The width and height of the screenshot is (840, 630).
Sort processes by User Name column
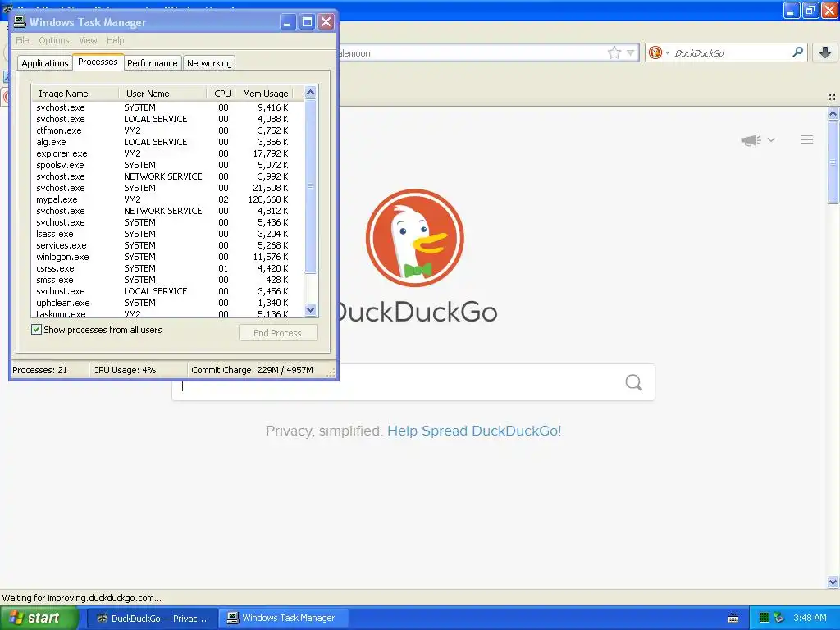162,94
